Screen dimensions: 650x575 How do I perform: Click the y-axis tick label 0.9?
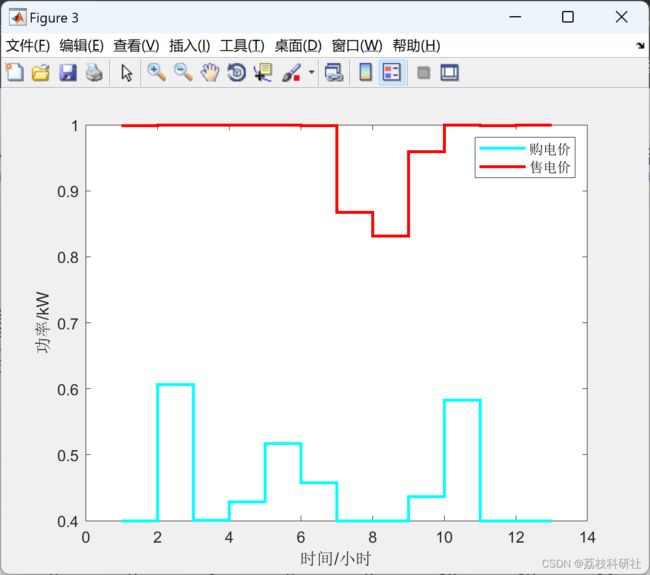tap(68, 192)
